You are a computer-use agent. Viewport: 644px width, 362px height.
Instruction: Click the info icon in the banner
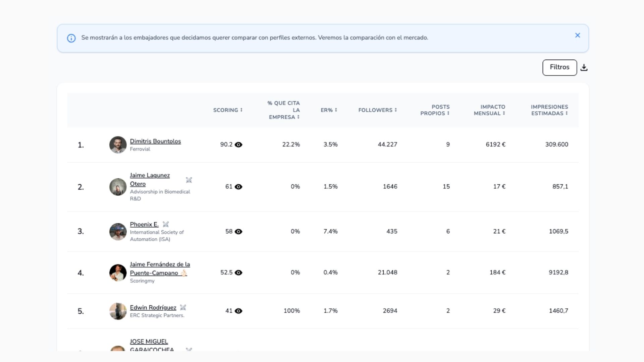(x=71, y=38)
